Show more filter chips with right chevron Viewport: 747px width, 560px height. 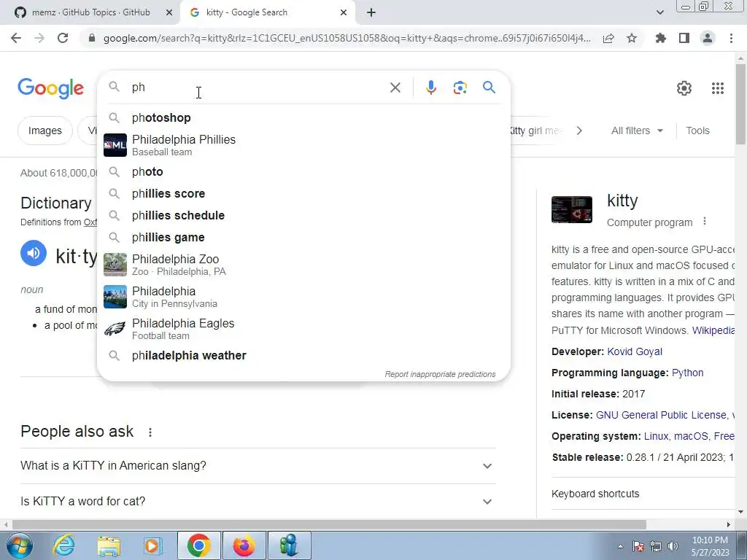coord(579,131)
